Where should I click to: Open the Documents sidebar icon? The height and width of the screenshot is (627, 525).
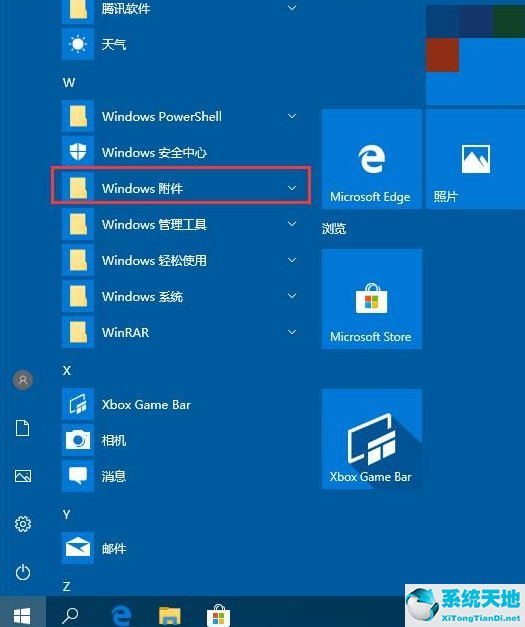23,428
